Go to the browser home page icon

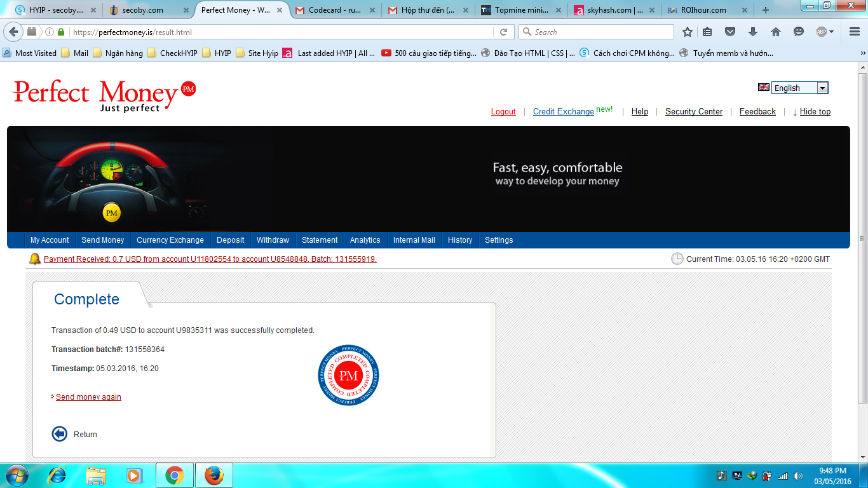[x=776, y=32]
